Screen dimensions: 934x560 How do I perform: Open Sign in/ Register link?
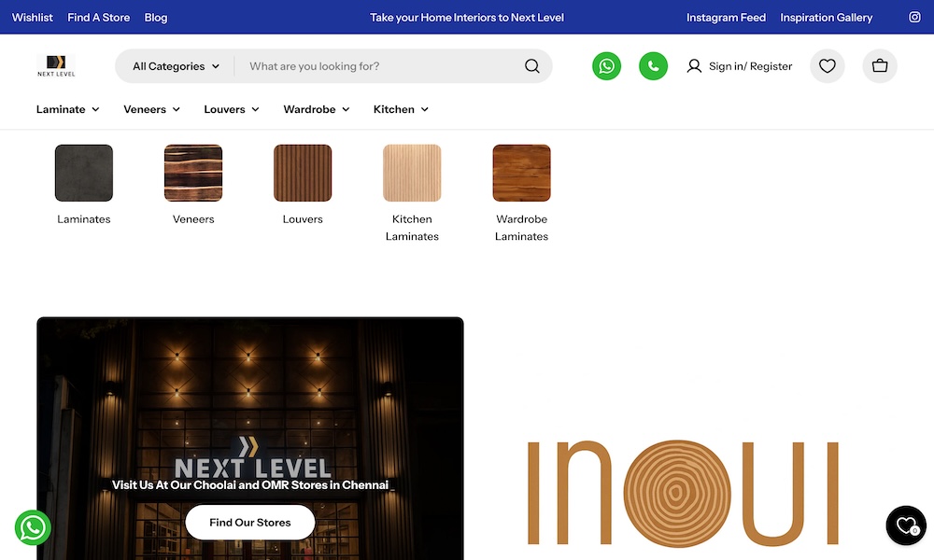[x=740, y=66]
